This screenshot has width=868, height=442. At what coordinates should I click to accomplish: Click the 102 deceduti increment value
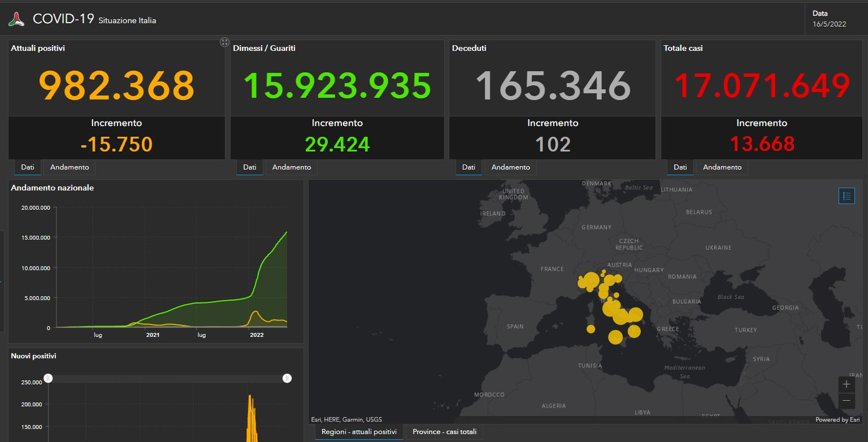click(x=553, y=144)
